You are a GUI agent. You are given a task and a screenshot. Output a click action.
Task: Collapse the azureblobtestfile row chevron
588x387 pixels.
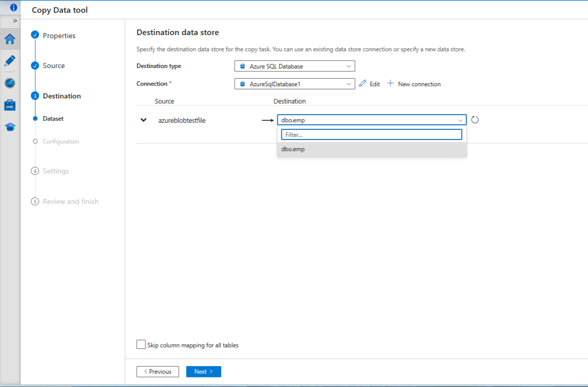(143, 120)
